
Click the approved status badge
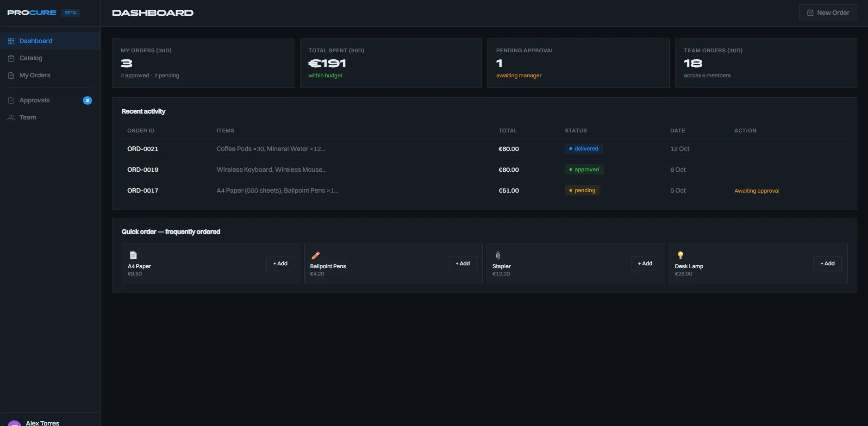tap(584, 169)
